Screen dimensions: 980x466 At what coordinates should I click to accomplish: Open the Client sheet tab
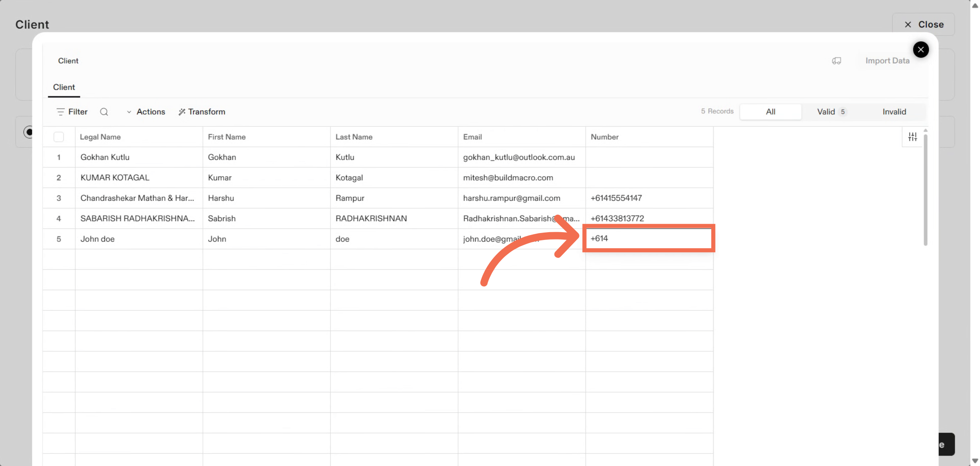tap(64, 87)
